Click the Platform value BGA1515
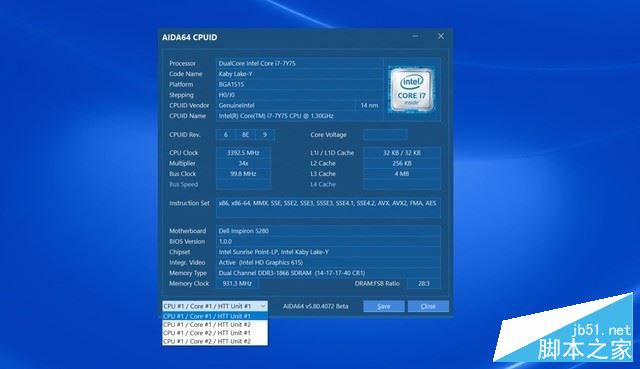Screen dimensions: 640x369 [300, 84]
